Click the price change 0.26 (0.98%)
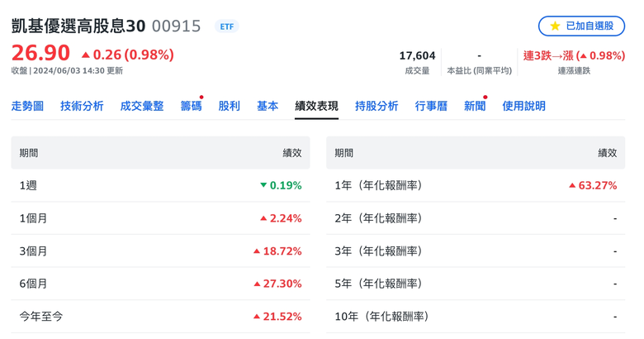Viewport: 644px width, 339px height. [128, 55]
